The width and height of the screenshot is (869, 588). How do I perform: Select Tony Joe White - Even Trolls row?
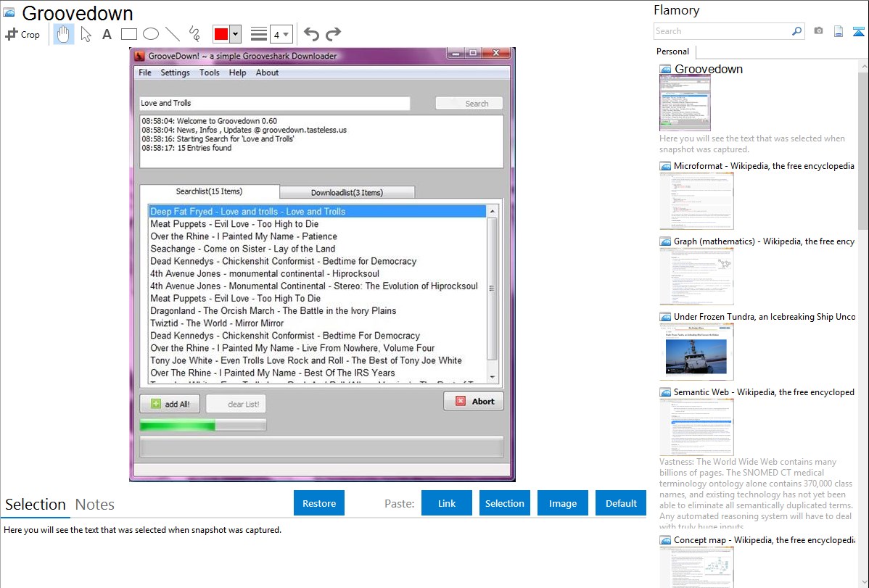pyautogui.click(x=317, y=360)
